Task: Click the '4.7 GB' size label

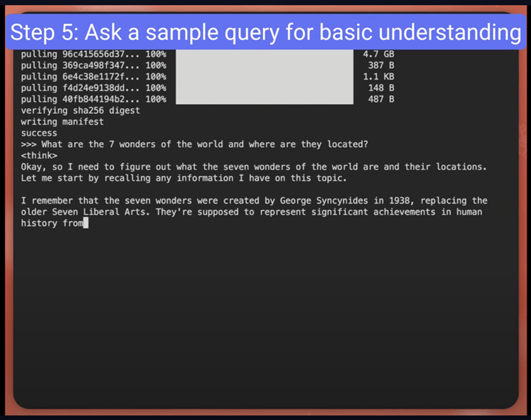Action: (379, 54)
